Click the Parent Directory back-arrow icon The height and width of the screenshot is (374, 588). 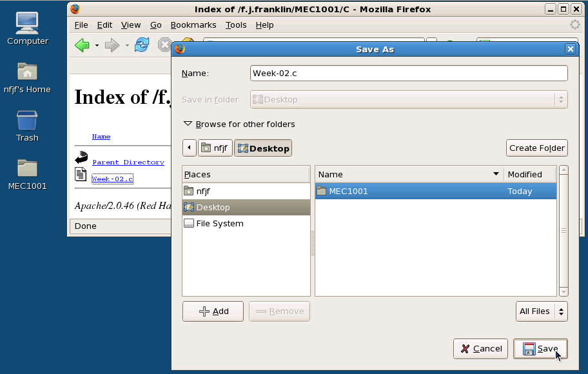click(x=81, y=157)
